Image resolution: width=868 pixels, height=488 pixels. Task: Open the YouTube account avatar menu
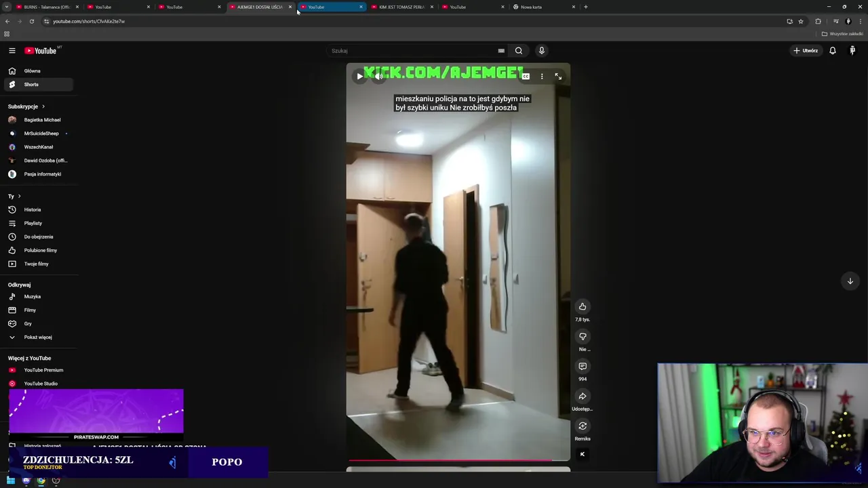point(852,51)
